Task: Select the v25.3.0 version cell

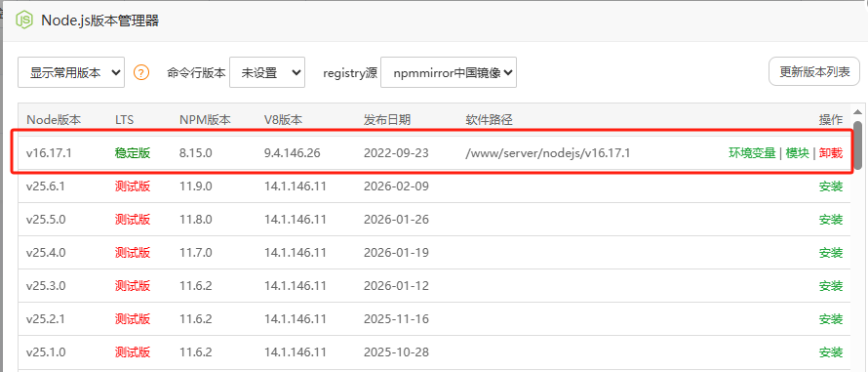Action: pyautogui.click(x=46, y=286)
